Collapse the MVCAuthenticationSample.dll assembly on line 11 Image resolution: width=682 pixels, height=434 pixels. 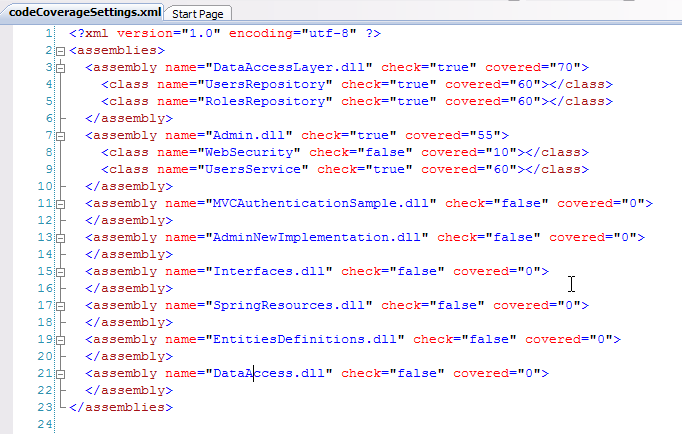point(60,204)
